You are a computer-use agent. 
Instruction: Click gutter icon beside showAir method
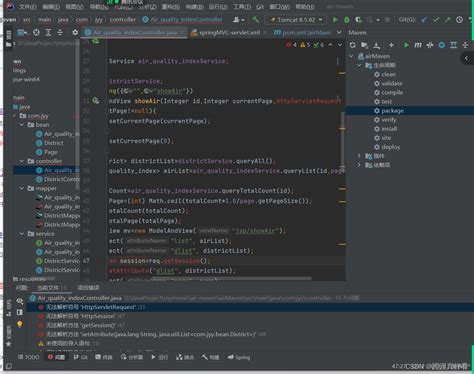pyautogui.click(x=96, y=101)
